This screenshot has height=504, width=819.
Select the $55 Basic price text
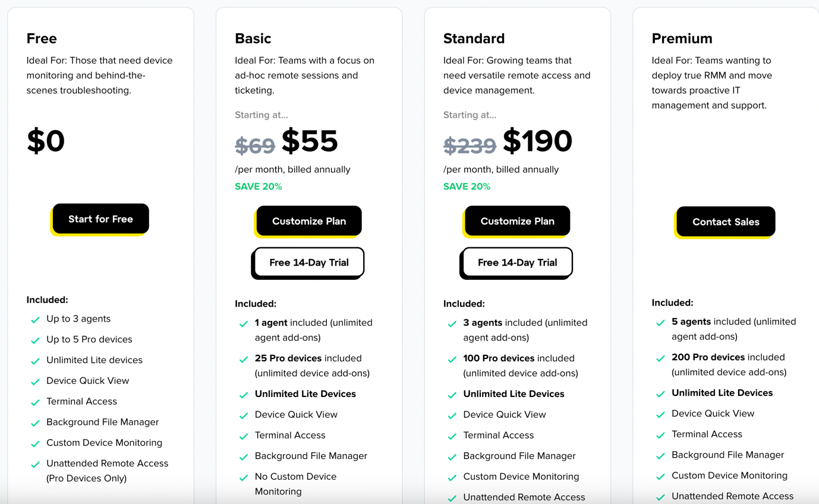pyautogui.click(x=310, y=141)
